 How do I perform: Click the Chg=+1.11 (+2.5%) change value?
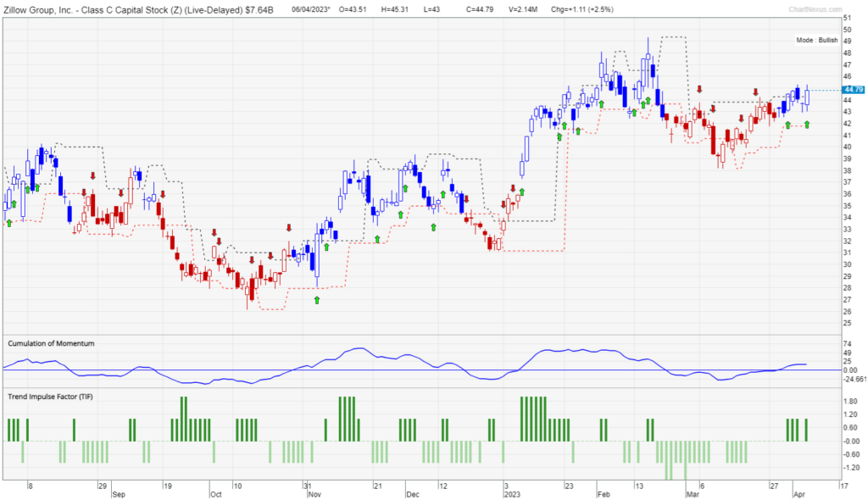pos(582,9)
